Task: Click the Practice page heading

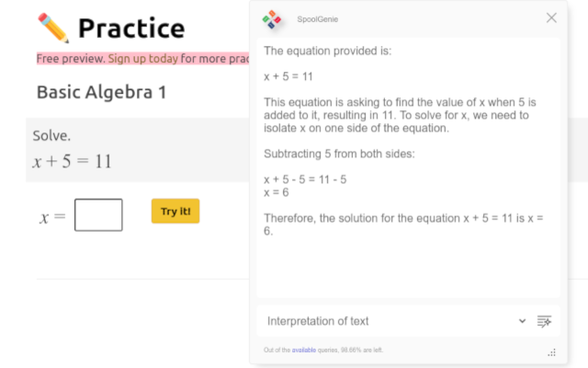Action: [x=131, y=29]
